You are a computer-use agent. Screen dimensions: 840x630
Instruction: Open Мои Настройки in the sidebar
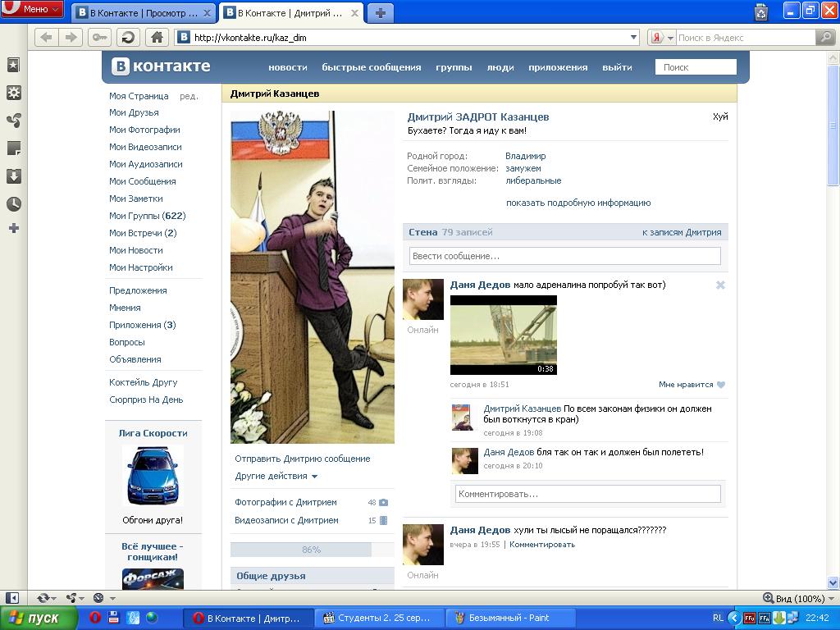(x=141, y=267)
